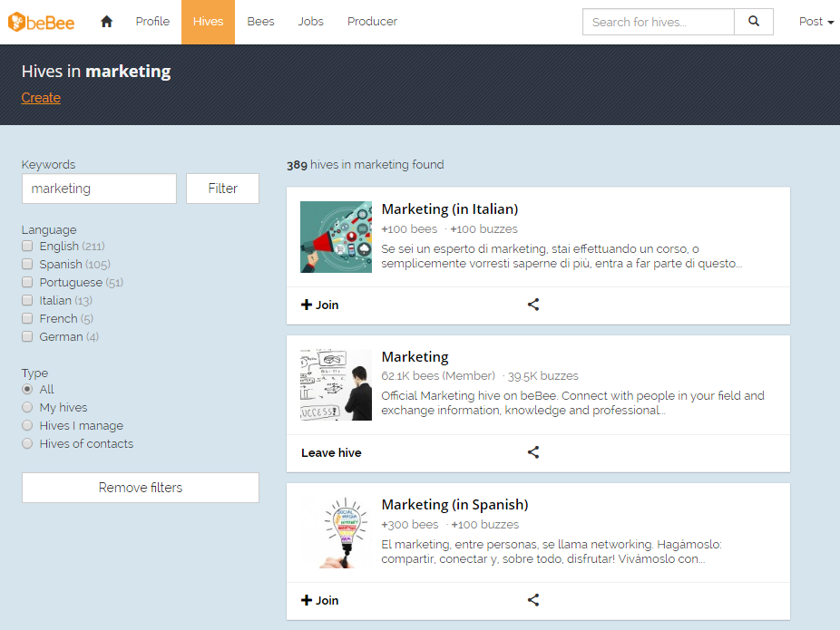Select the Hives tab
The height and width of the screenshot is (630, 840).
coord(208,22)
